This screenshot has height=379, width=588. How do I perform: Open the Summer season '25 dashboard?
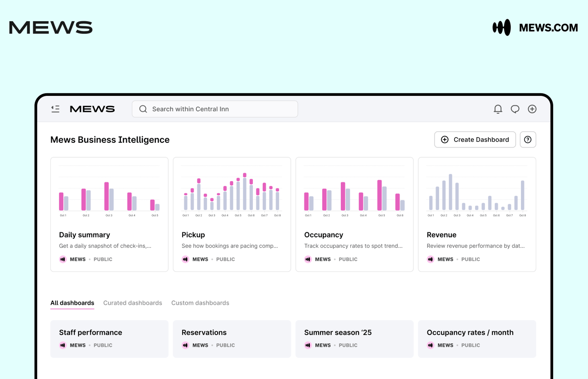(354, 339)
